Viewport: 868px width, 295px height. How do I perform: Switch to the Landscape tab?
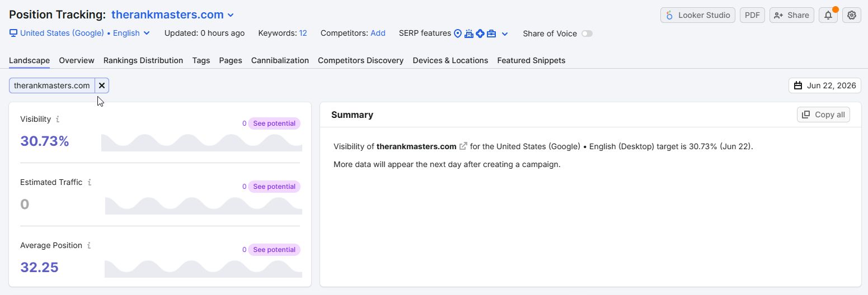click(x=29, y=60)
